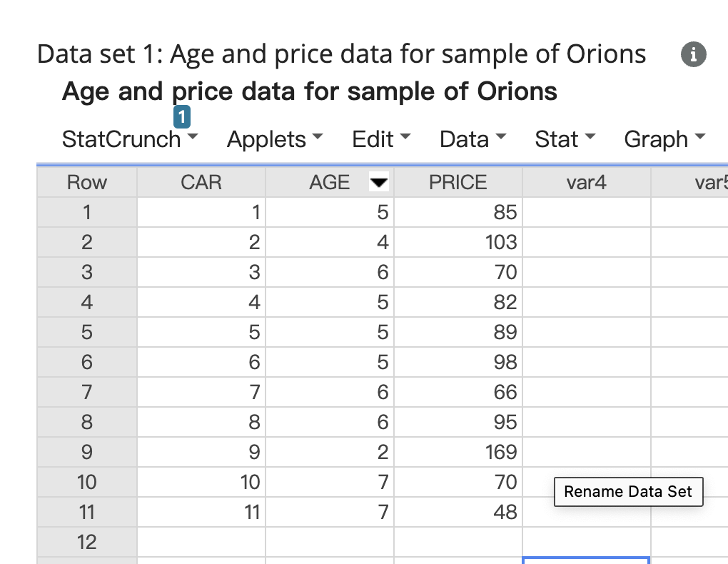Click PRICE cell with value 98

(457, 362)
